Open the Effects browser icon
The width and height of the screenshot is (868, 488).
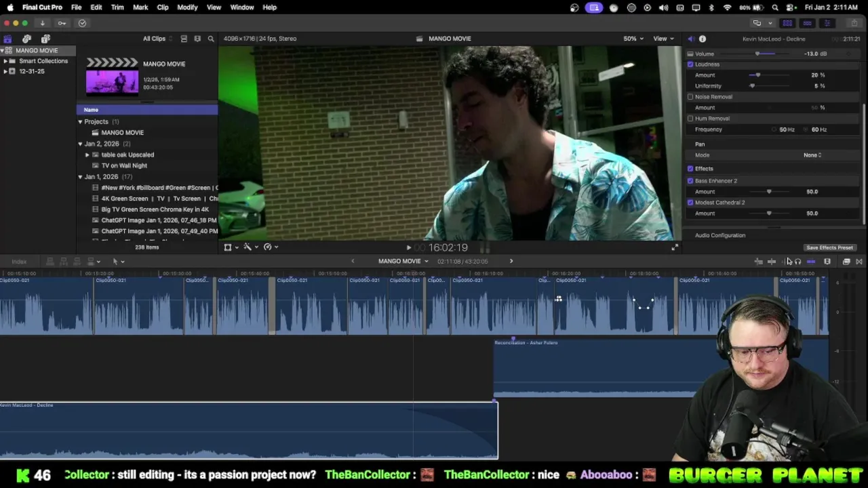(846, 262)
